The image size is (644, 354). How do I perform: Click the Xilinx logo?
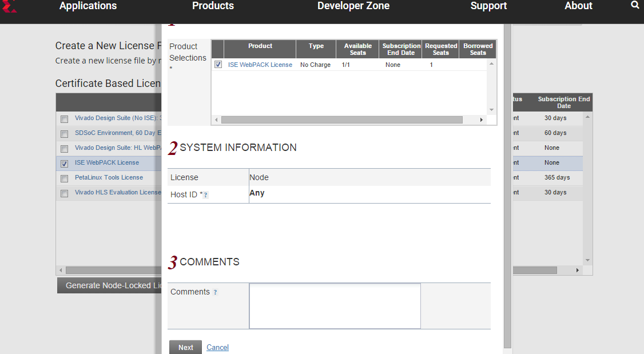coord(9,6)
